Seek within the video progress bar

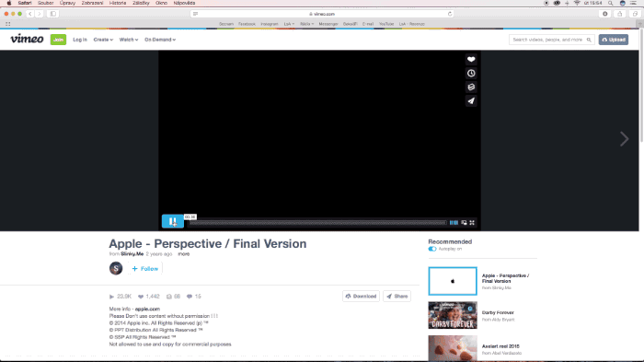pyautogui.click(x=317, y=223)
